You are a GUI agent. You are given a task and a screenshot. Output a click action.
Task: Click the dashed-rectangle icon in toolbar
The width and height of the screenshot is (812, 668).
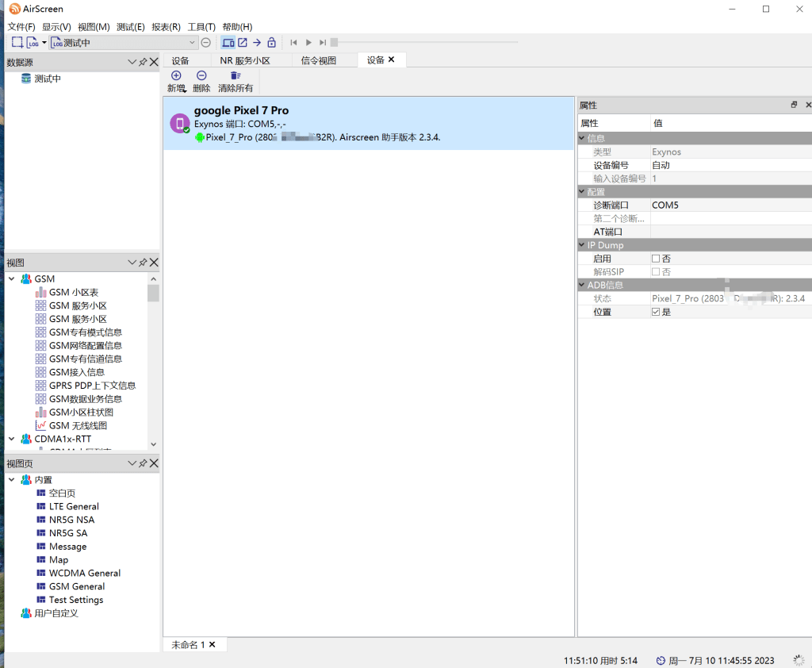pyautogui.click(x=17, y=42)
